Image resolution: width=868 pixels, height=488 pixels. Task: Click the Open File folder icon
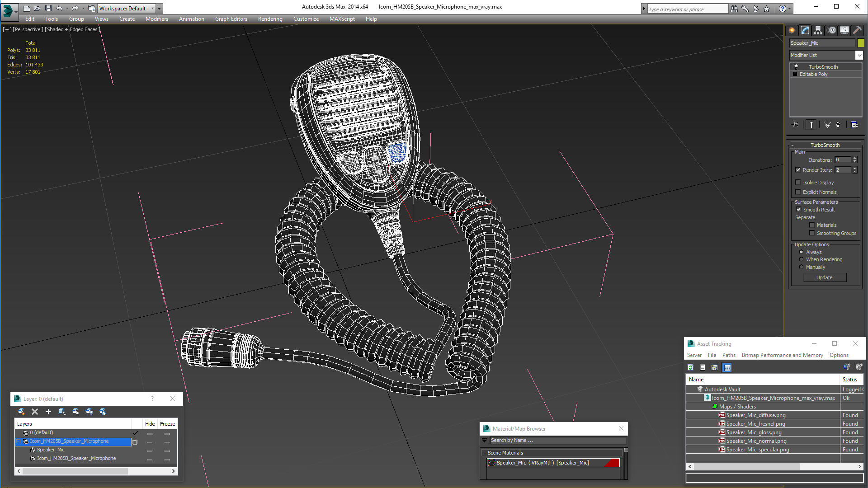(38, 8)
